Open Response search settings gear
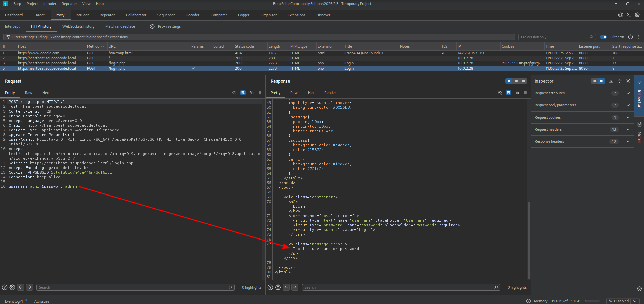The image size is (644, 304). pyautogui.click(x=278, y=287)
